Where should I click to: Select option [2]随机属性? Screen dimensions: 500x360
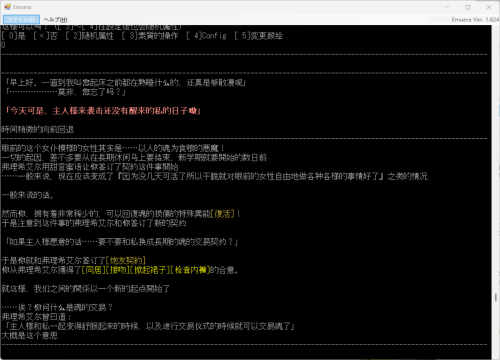tap(89, 36)
